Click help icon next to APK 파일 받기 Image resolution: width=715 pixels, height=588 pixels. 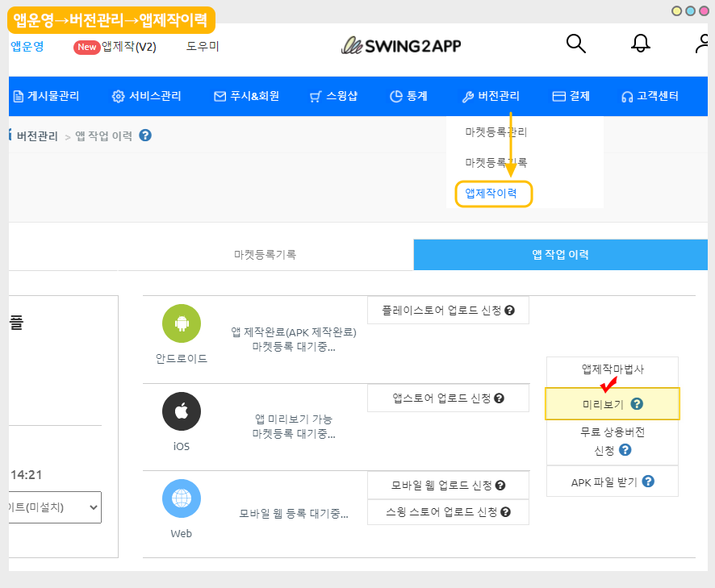point(648,482)
